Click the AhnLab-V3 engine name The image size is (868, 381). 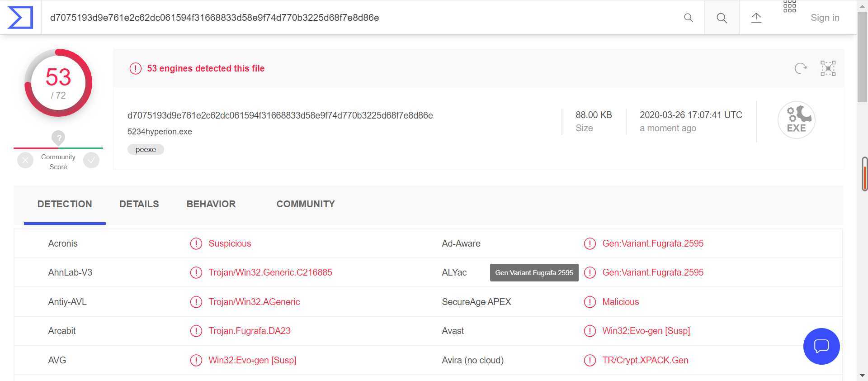70,272
